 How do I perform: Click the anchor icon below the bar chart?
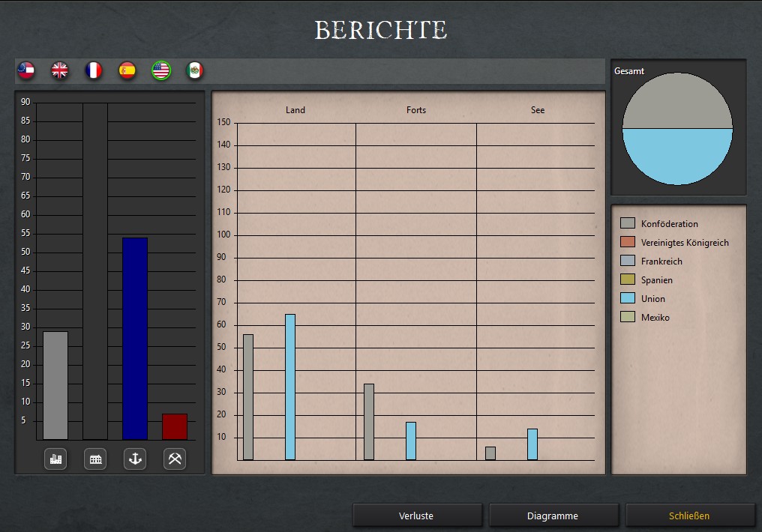coord(135,459)
